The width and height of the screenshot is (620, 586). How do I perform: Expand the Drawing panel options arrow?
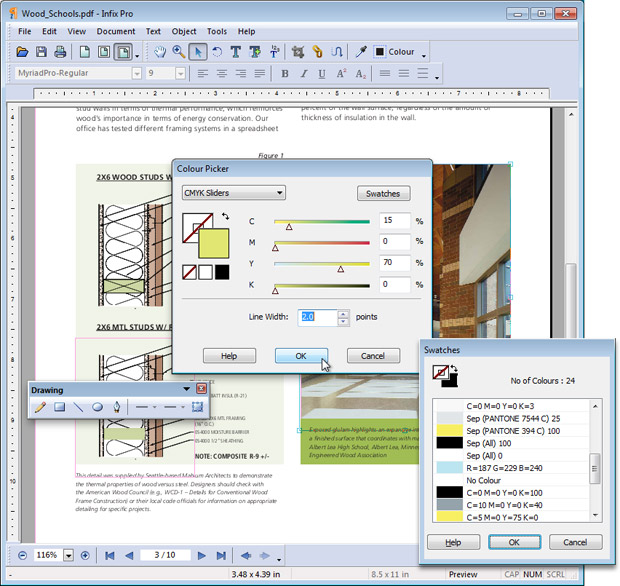[186, 389]
